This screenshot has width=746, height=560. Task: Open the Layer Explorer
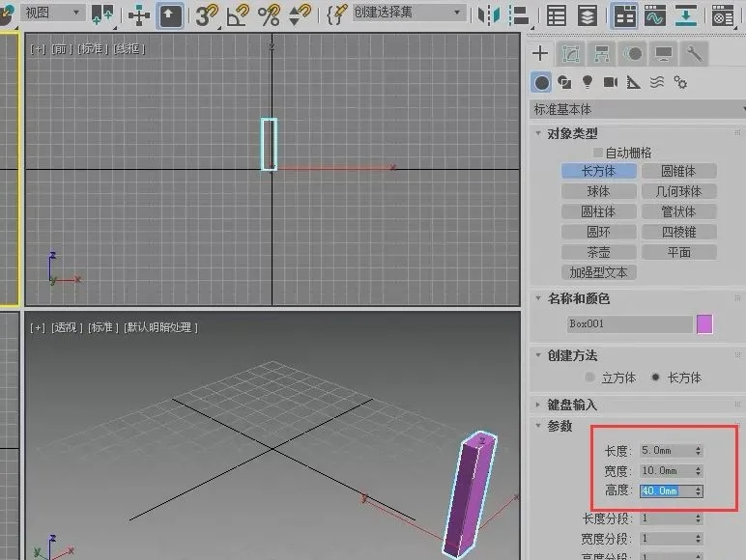(588, 15)
